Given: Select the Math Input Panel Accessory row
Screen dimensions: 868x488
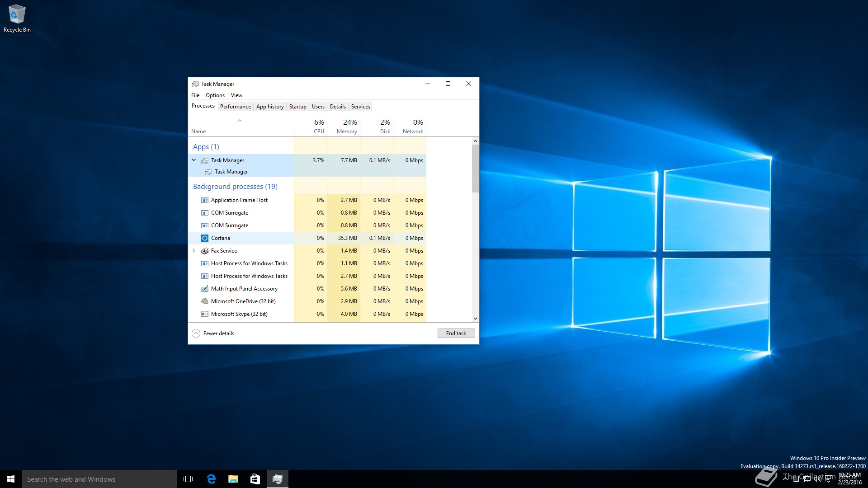Looking at the screenshot, I should pyautogui.click(x=307, y=289).
